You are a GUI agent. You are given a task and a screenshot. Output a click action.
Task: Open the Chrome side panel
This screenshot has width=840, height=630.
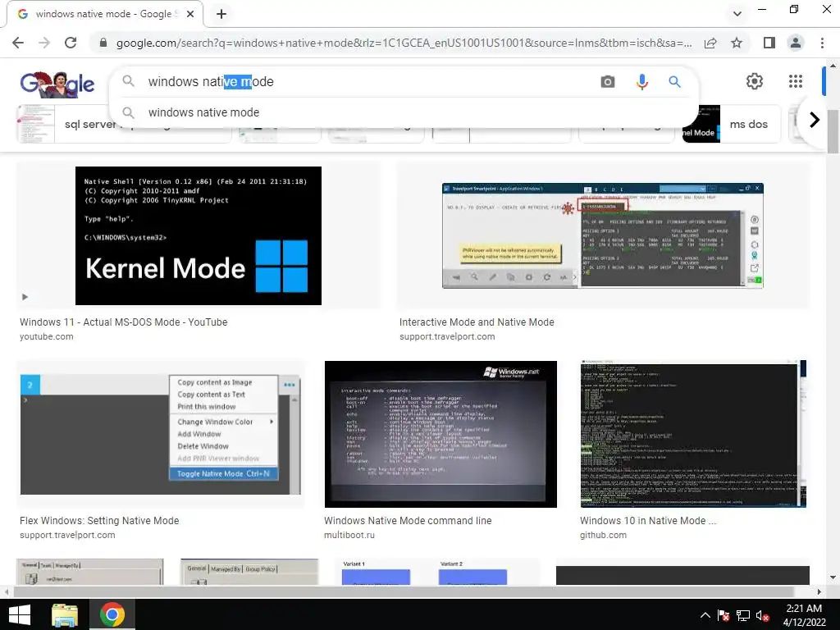(x=769, y=43)
